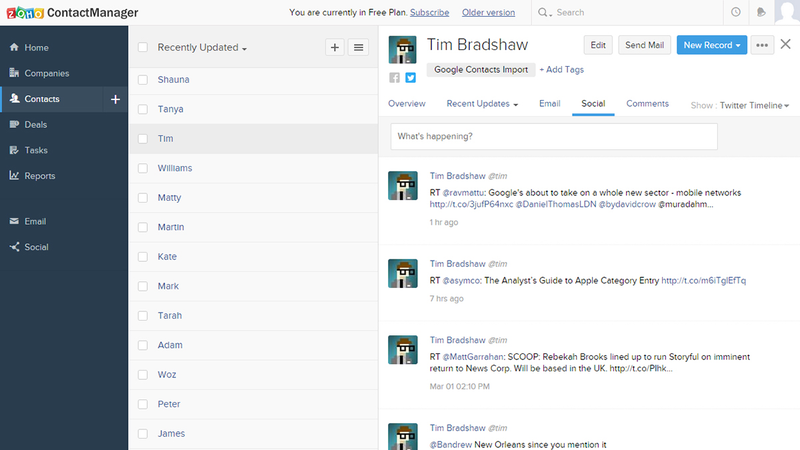The image size is (800, 450).
Task: Click the Edit button
Action: pos(598,45)
